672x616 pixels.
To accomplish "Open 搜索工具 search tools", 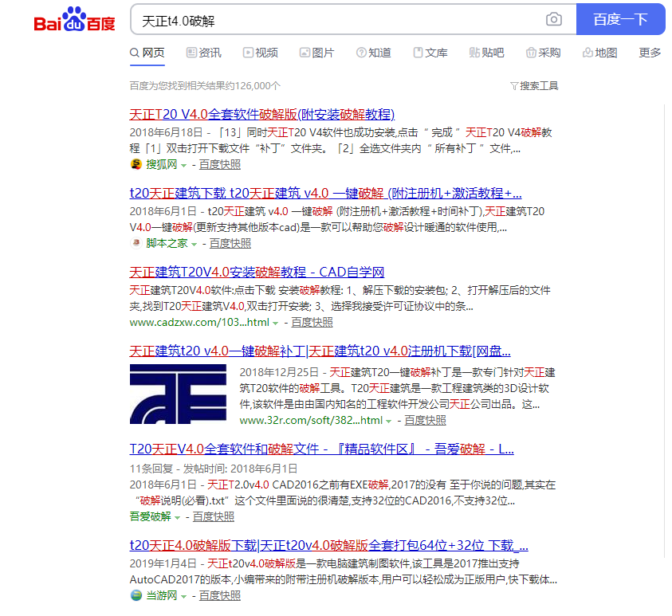I will (x=534, y=86).
